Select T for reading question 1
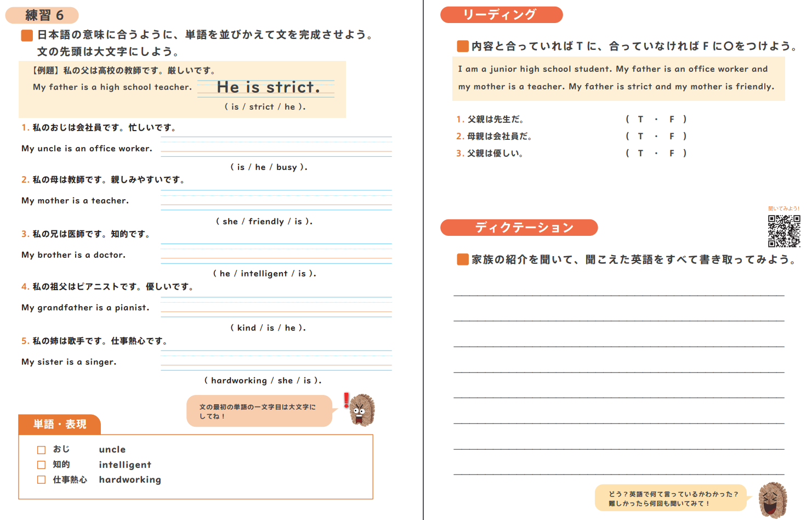 pos(640,119)
